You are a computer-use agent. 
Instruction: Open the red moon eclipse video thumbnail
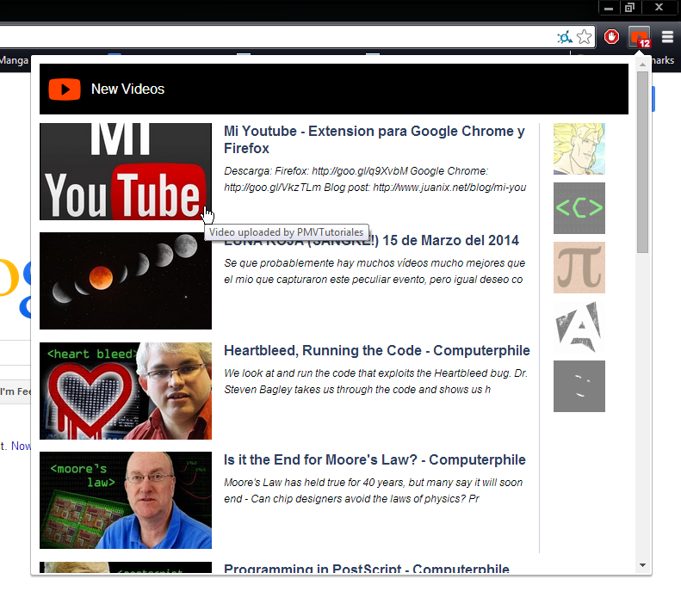tap(126, 280)
